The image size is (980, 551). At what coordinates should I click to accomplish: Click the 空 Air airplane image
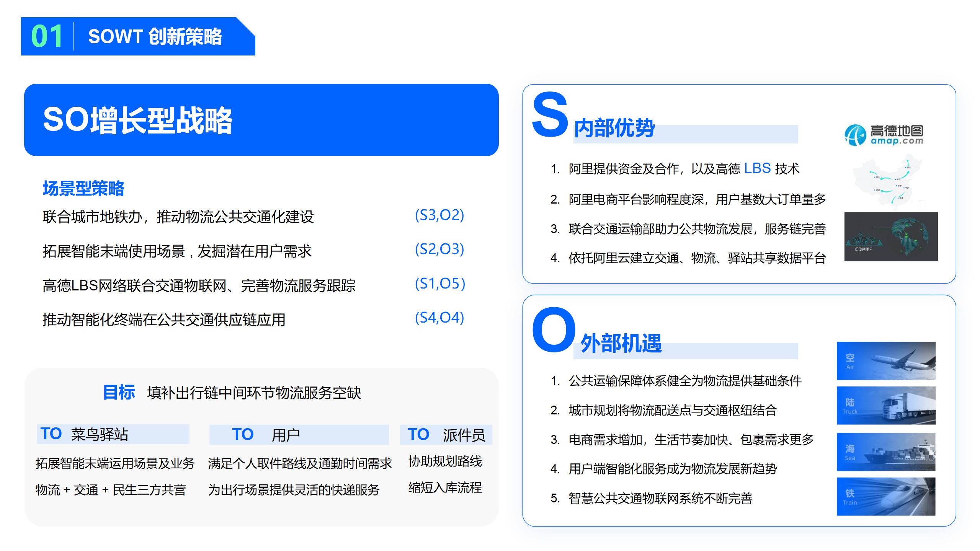pyautogui.click(x=886, y=360)
